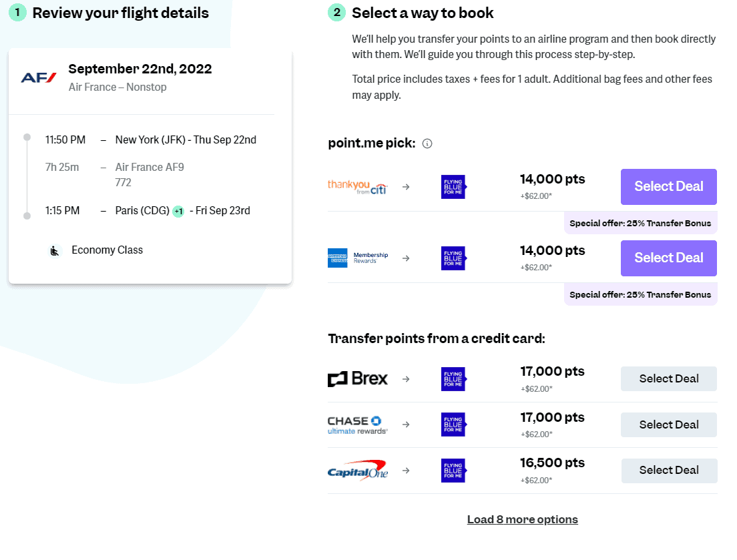Click the transfer arrow beside the Capital One logo
737x560 pixels.
pos(405,471)
